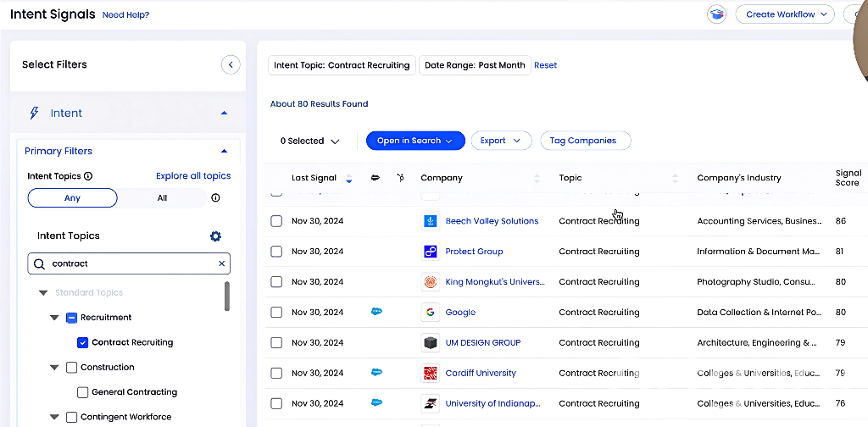
Task: Open Intent Topics settings gear
Action: coord(215,236)
